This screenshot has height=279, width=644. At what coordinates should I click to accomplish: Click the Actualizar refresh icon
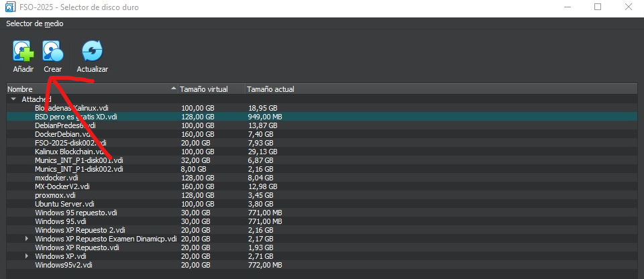[92, 52]
